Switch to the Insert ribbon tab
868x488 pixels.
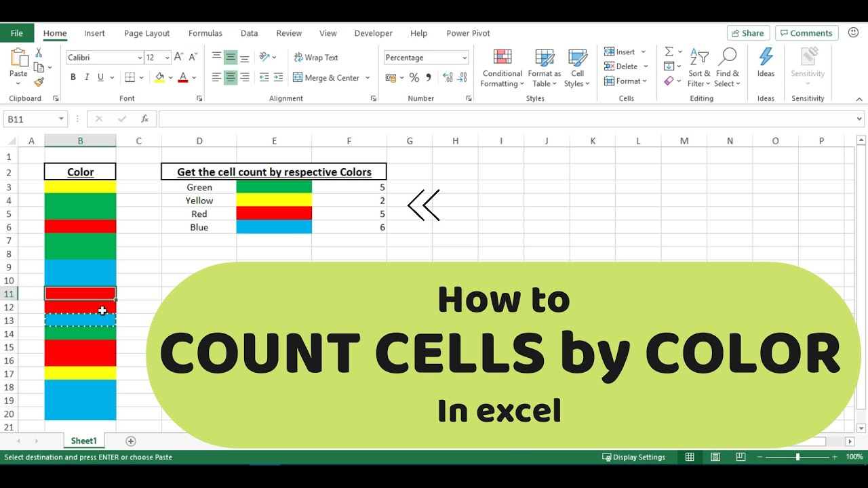(x=94, y=33)
